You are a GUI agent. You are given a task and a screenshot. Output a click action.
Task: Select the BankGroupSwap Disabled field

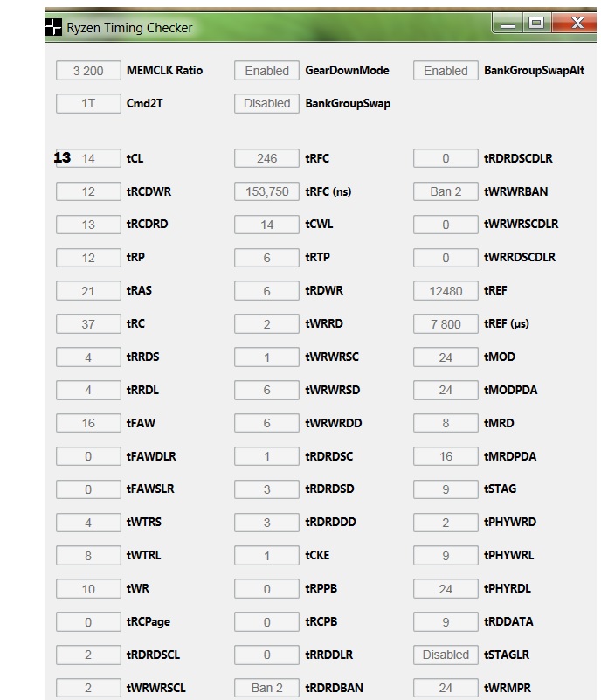click(266, 104)
